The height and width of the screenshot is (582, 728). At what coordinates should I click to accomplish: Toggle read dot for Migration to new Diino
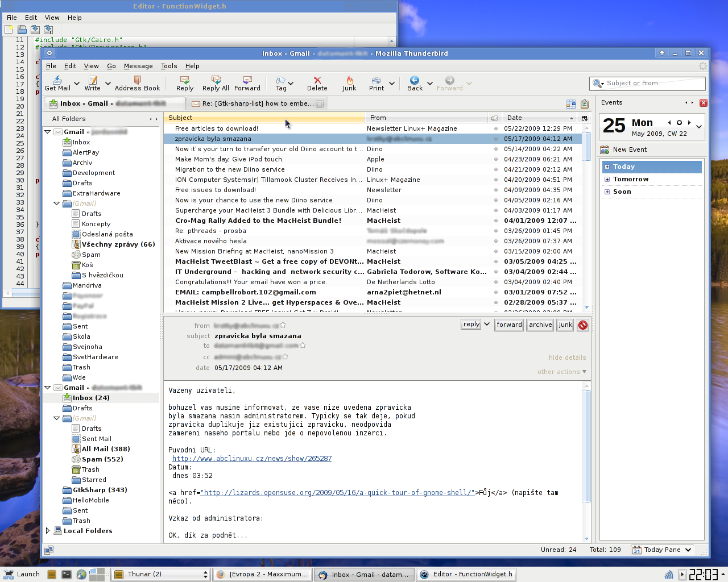click(495, 169)
